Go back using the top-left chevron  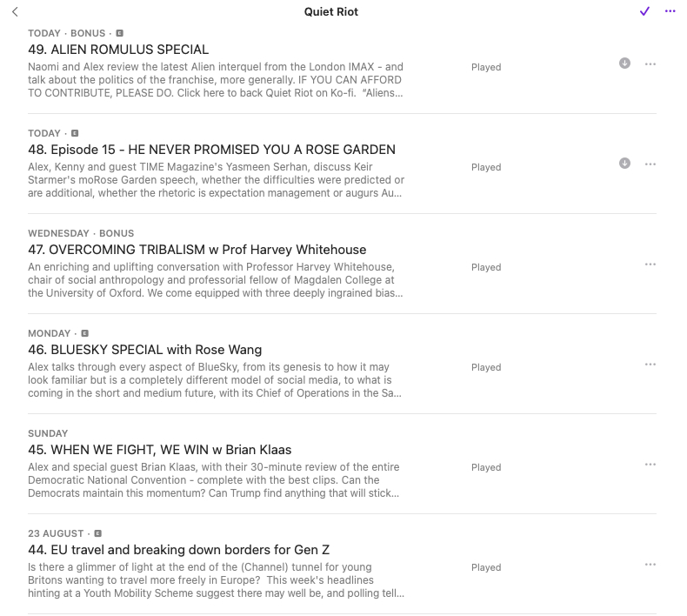tap(15, 11)
